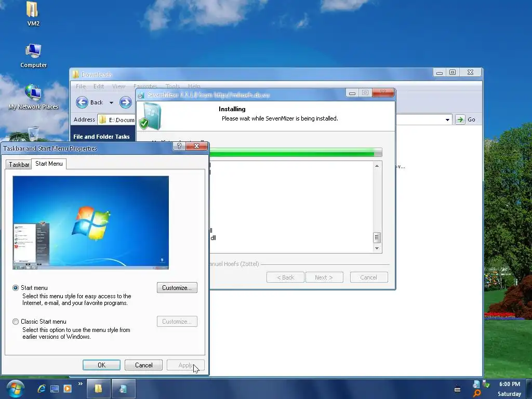
Task: Open the VM2 folder on desktop
Action: [33, 14]
